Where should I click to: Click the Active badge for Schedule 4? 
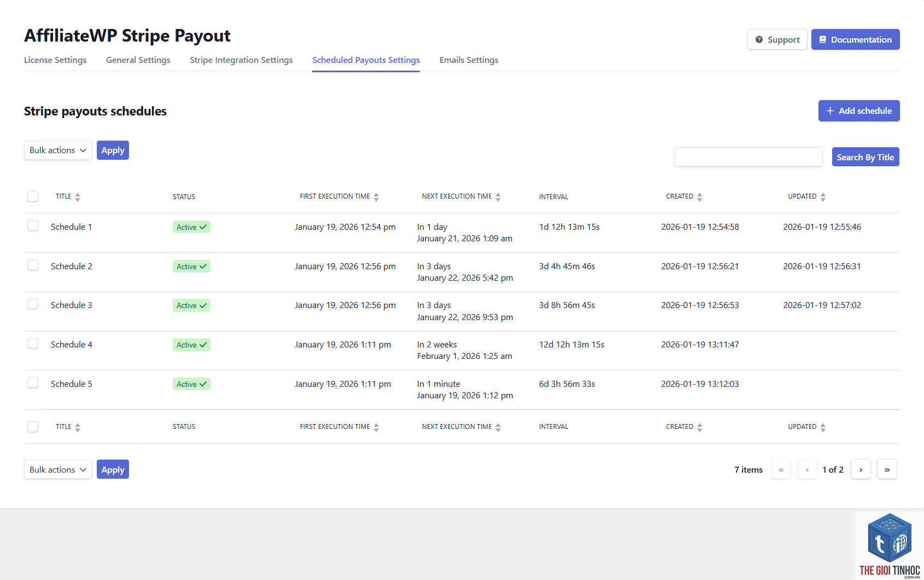tap(191, 345)
